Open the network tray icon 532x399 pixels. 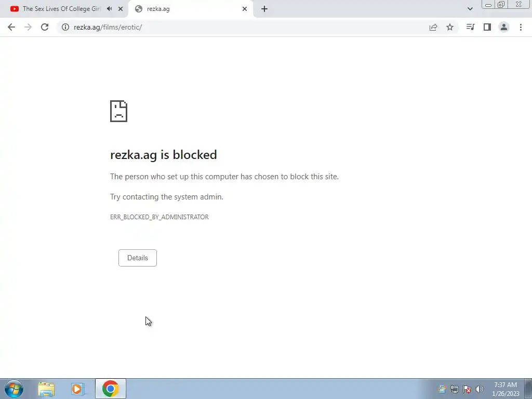pos(454,389)
